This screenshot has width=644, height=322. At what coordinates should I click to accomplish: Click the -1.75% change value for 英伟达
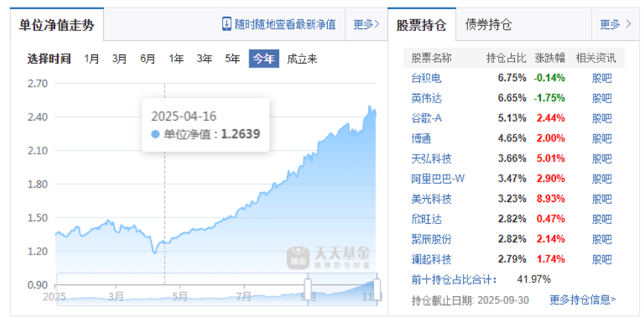click(549, 98)
